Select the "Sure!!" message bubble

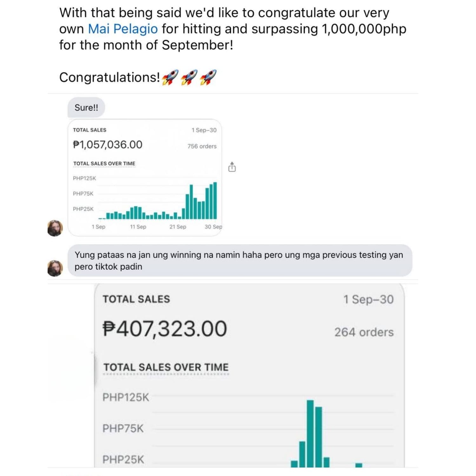click(x=86, y=108)
